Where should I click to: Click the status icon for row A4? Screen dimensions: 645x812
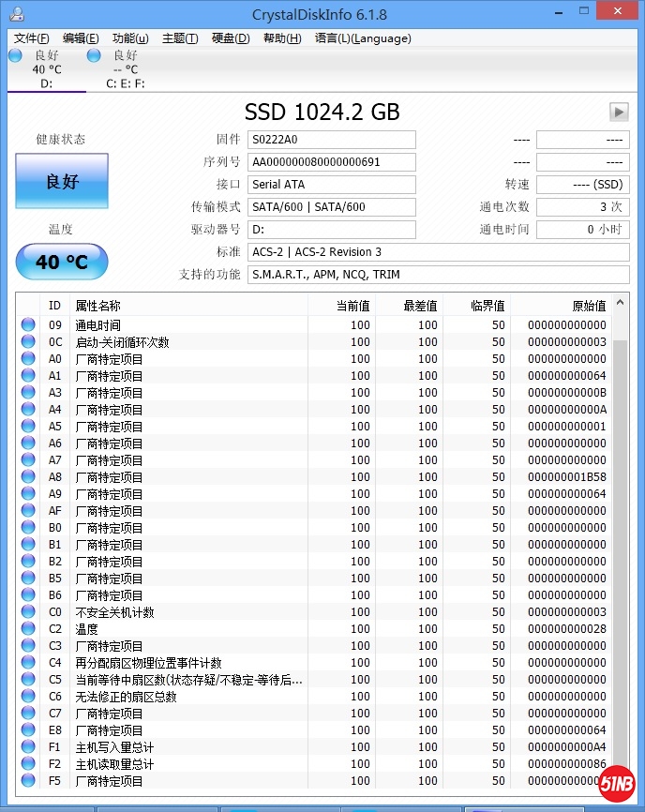[x=28, y=409]
